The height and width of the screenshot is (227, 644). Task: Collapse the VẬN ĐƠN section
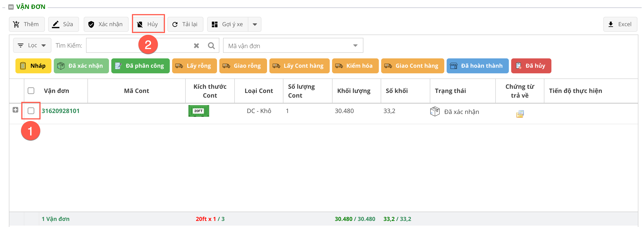(x=11, y=7)
